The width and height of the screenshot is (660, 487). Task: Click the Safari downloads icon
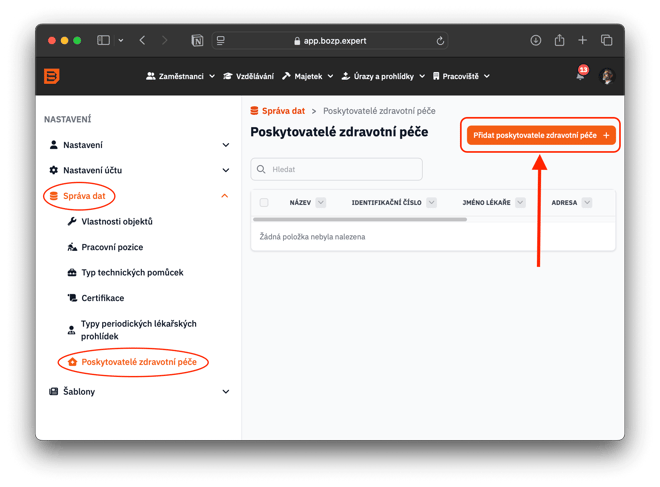[x=535, y=41]
